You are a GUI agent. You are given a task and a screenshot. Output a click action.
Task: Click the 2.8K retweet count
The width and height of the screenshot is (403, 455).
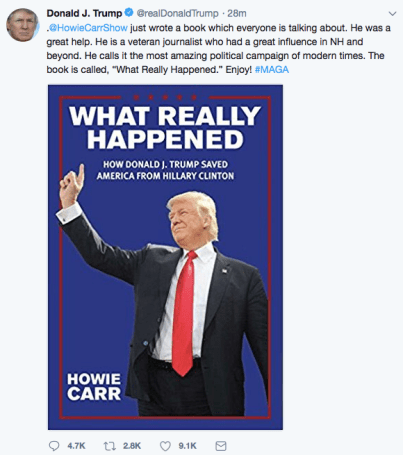coord(132,446)
